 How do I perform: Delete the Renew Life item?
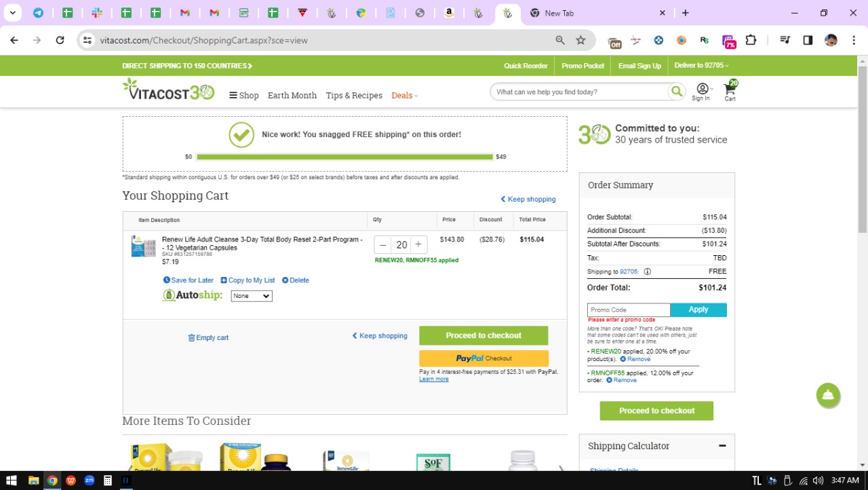[296, 280]
